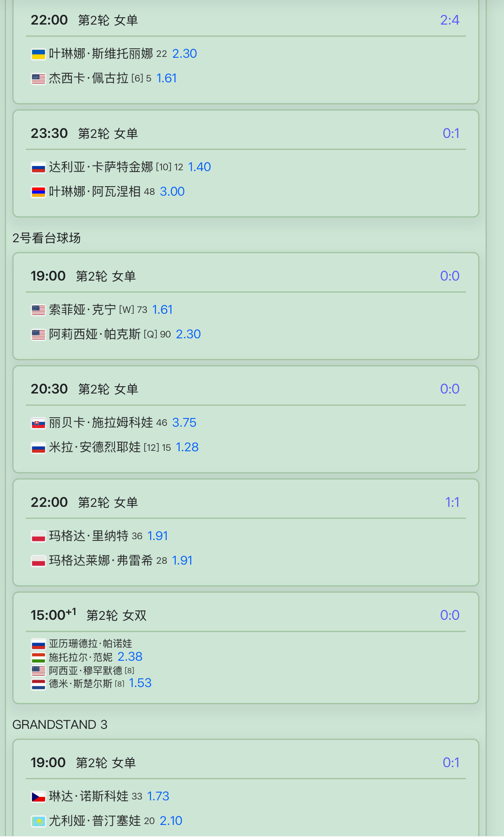
Task: Open player 米拉·安德烈耶娃
Action: point(95,447)
